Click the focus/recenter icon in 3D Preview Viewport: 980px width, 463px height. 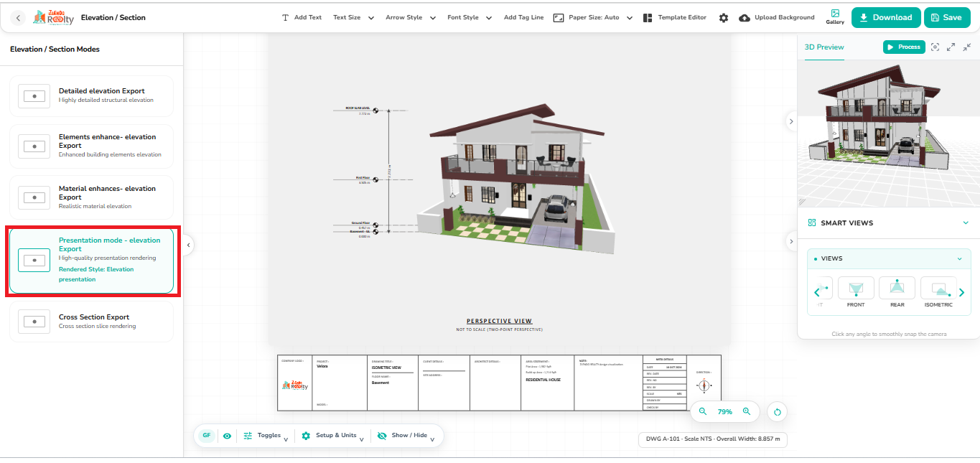(x=935, y=47)
